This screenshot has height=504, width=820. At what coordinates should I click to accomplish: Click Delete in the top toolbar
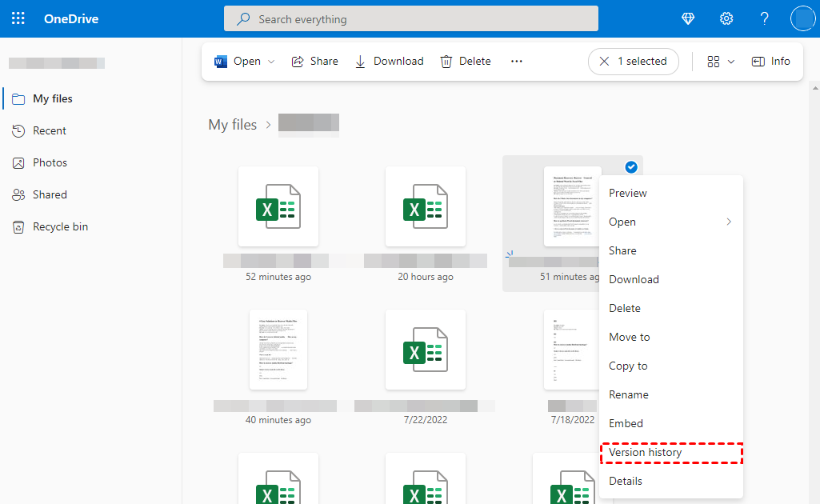point(466,61)
